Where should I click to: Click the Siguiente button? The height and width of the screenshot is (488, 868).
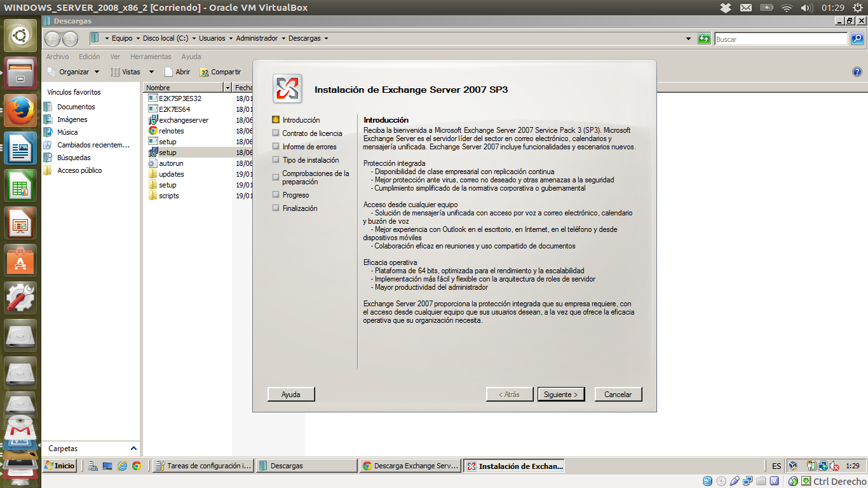tap(561, 395)
